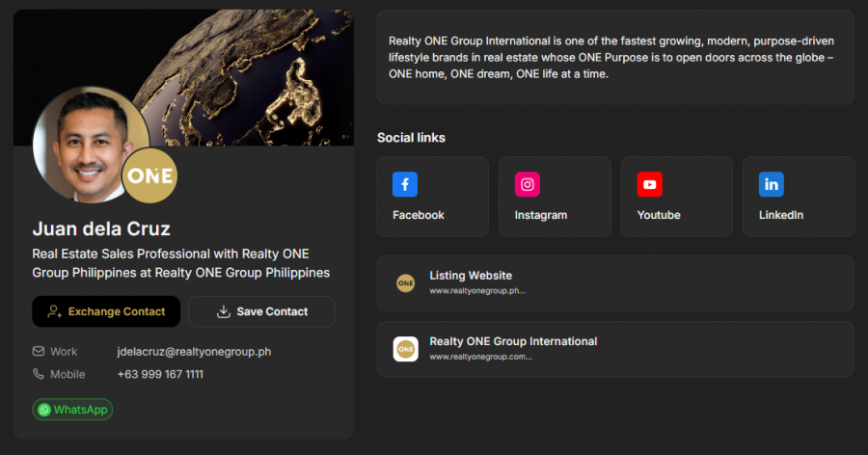Click the name Juan dela Cruz
868x455 pixels.
[x=101, y=228]
